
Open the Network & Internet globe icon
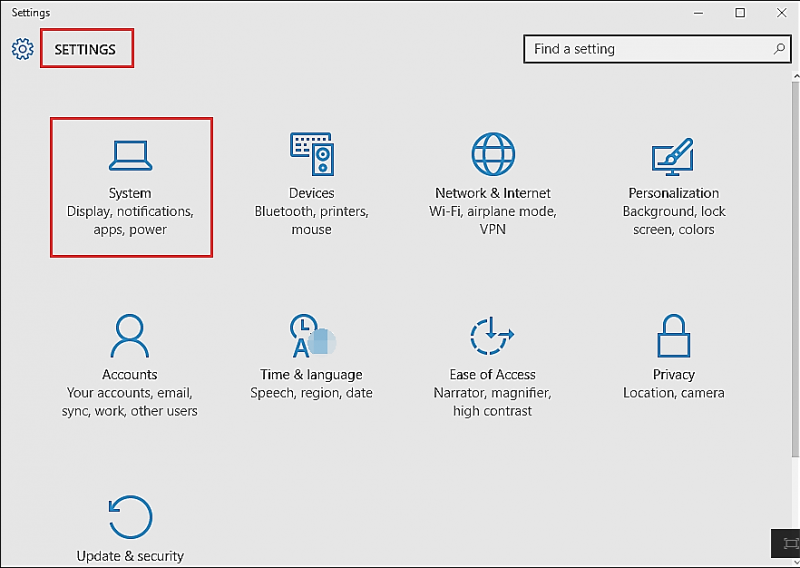click(x=493, y=154)
